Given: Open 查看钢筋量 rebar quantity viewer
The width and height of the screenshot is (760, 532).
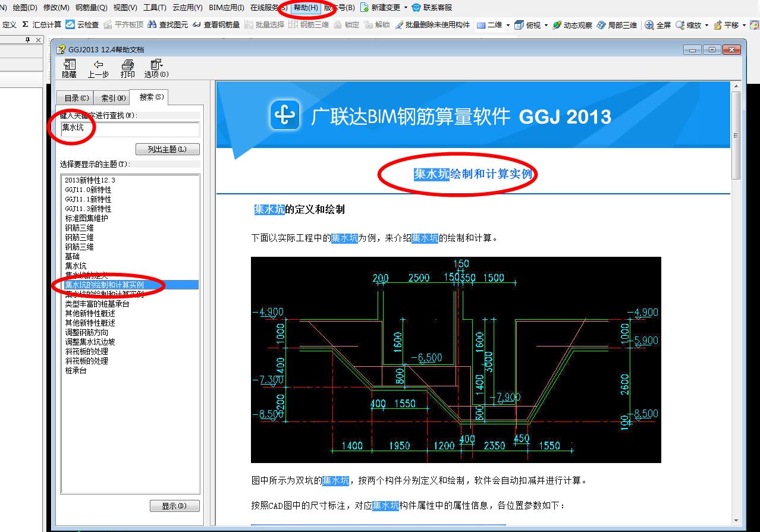Looking at the screenshot, I should click(216, 25).
